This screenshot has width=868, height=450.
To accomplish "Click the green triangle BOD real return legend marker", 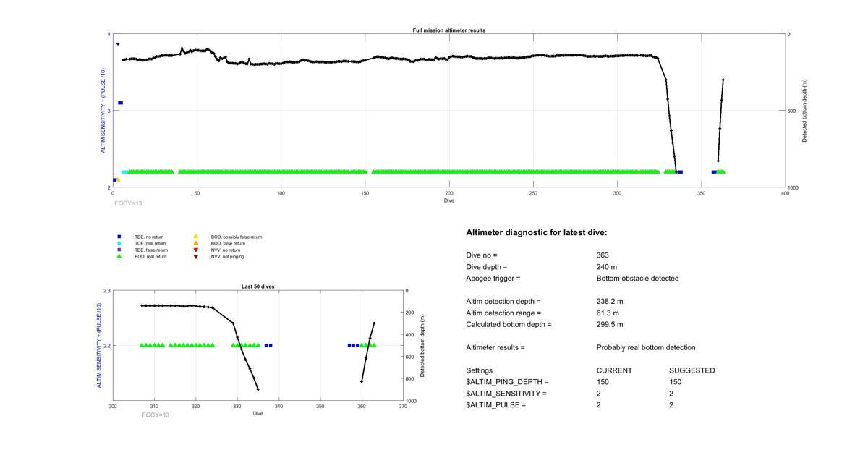I will 119,256.
